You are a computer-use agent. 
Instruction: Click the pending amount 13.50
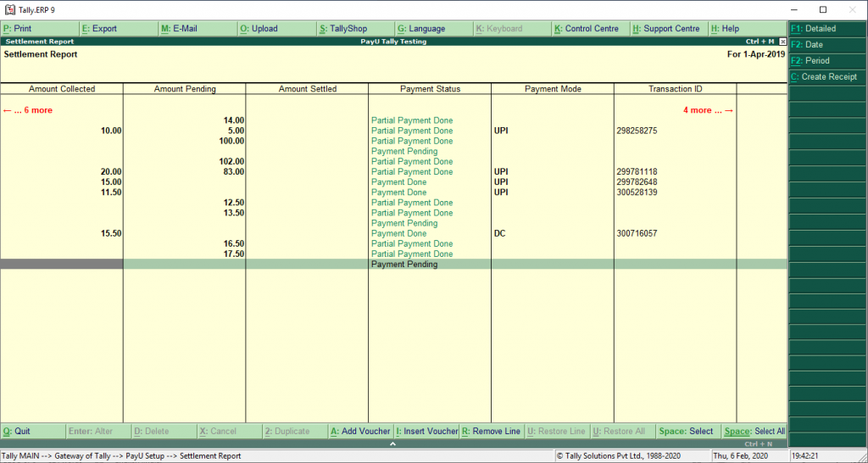234,213
